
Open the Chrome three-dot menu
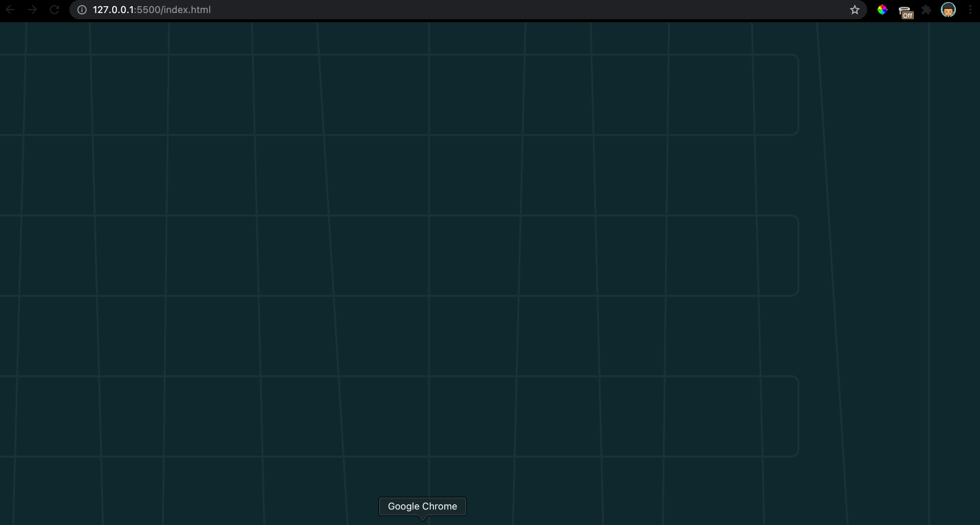971,10
